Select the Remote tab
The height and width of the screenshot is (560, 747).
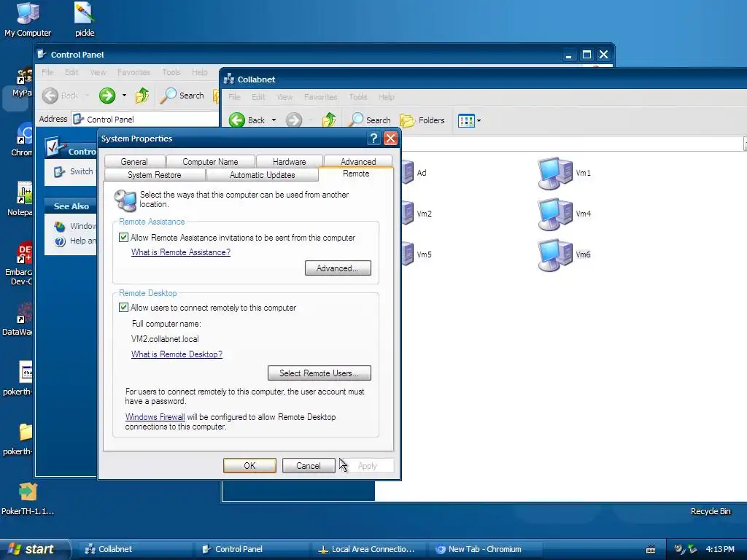[x=356, y=174]
